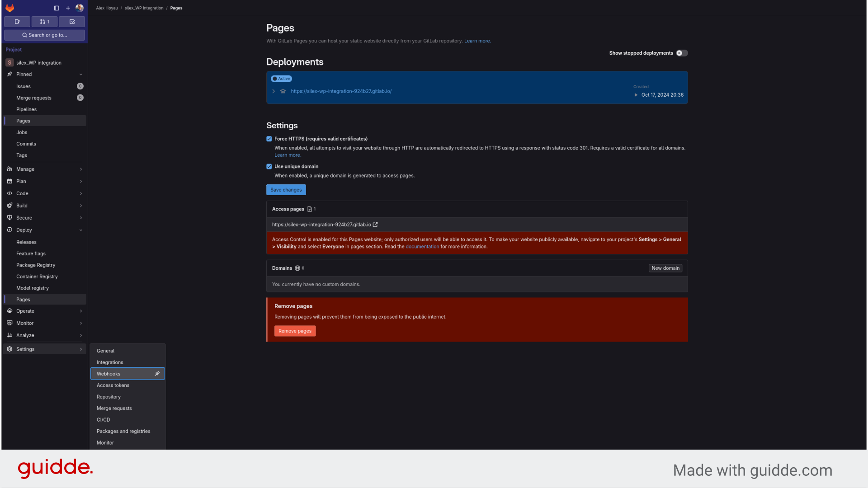This screenshot has height=488, width=868.
Task: Expand the Manage menu chevron
Action: (x=81, y=169)
